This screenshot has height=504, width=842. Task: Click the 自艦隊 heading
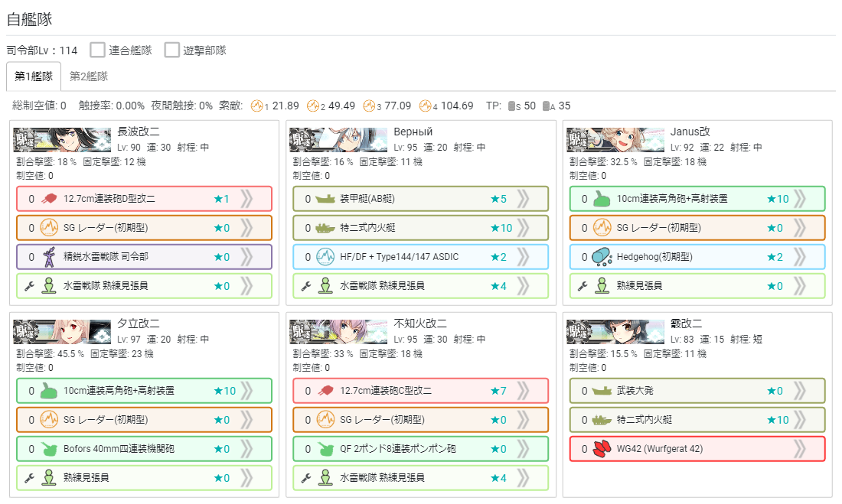click(30, 19)
